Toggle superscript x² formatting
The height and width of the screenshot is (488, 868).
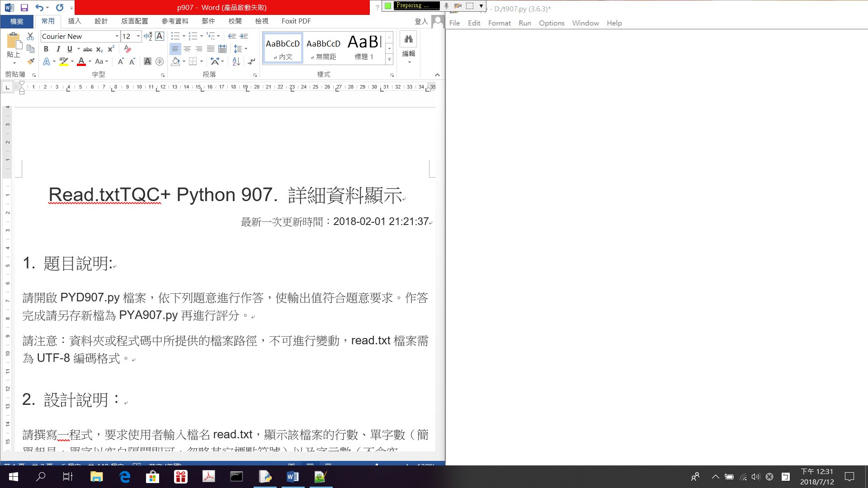pyautogui.click(x=111, y=49)
